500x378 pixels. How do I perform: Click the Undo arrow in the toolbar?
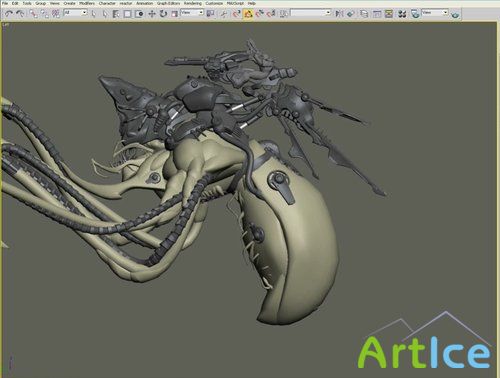[9, 14]
